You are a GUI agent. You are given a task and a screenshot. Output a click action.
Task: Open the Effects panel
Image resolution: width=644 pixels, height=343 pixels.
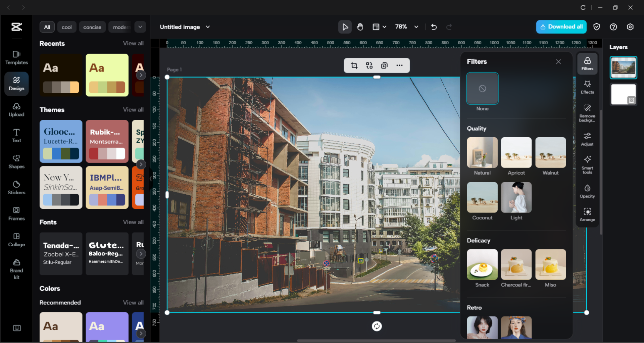pos(587,87)
